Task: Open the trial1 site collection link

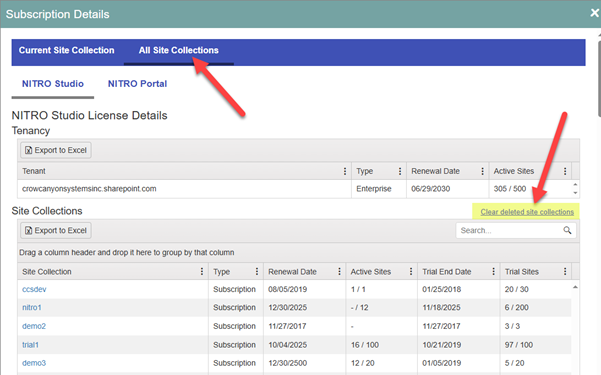Action: (x=30, y=345)
